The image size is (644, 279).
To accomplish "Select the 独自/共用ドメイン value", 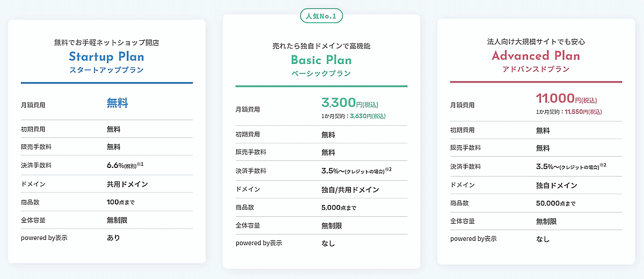I will 350,189.
